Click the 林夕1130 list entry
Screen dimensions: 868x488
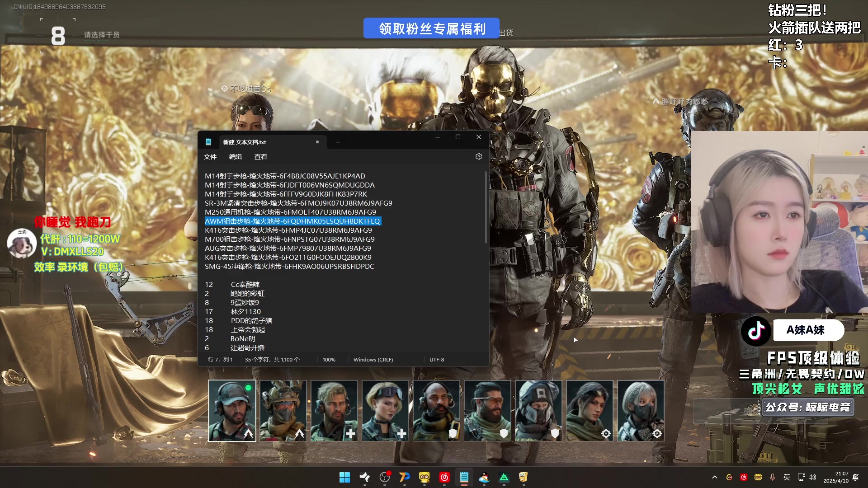pos(246,311)
